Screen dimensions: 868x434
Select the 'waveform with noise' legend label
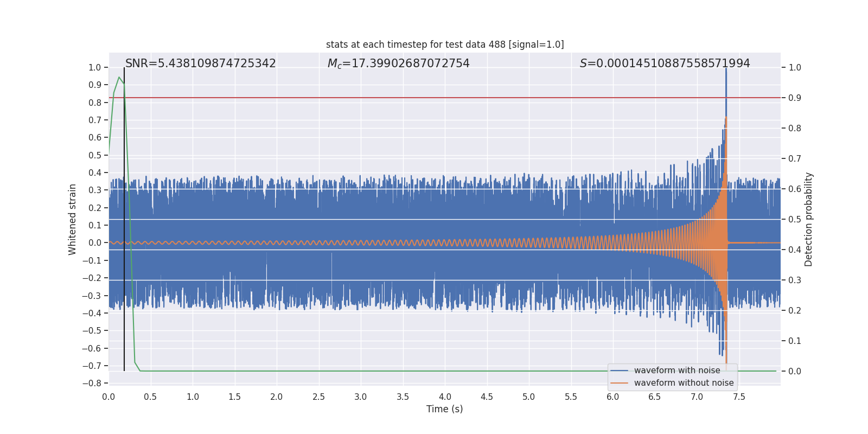click(x=677, y=371)
